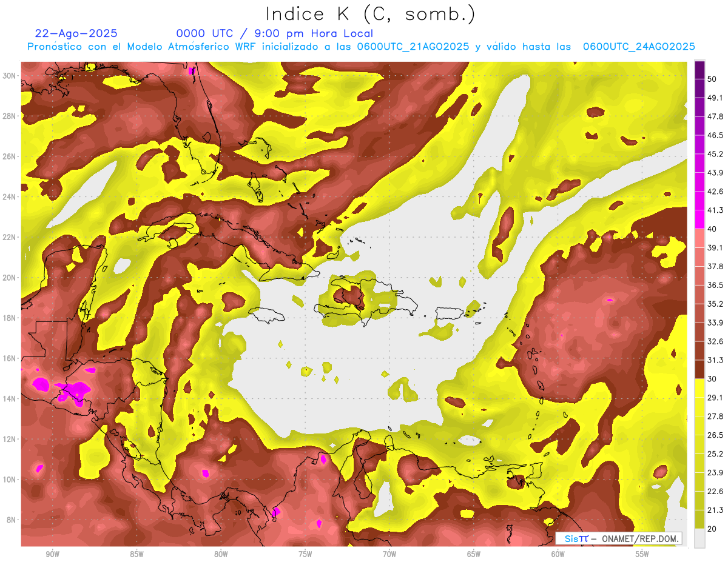The image size is (728, 562).
Task: Click colorbar value "47.8"
Action: (715, 116)
